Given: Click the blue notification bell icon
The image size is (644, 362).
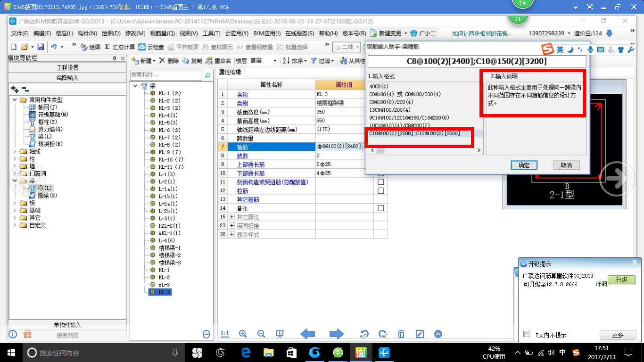Looking at the screenshot, I should 609,33.
